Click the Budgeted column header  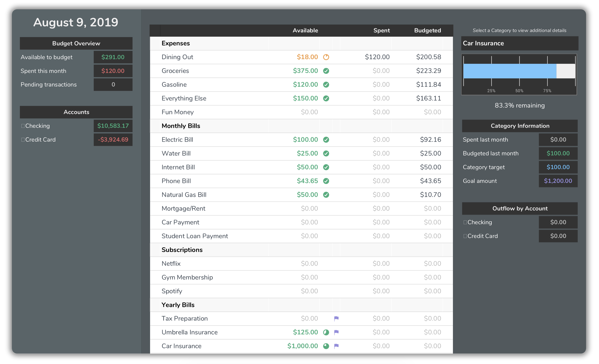click(427, 31)
